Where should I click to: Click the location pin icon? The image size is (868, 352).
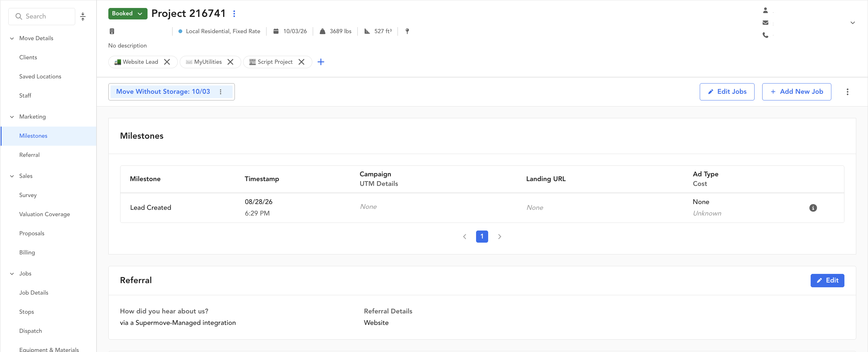(x=407, y=31)
